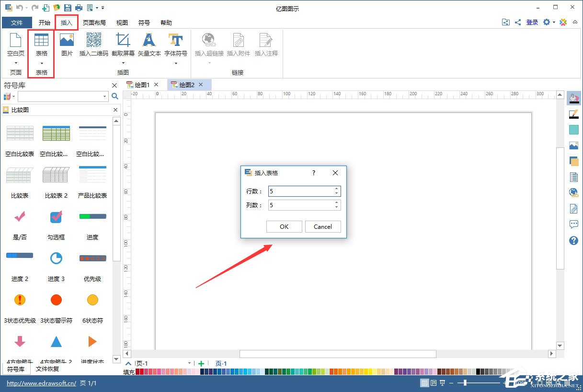Expand the symbol library search dropdown
Screen dimensions: 583x392
click(x=104, y=96)
